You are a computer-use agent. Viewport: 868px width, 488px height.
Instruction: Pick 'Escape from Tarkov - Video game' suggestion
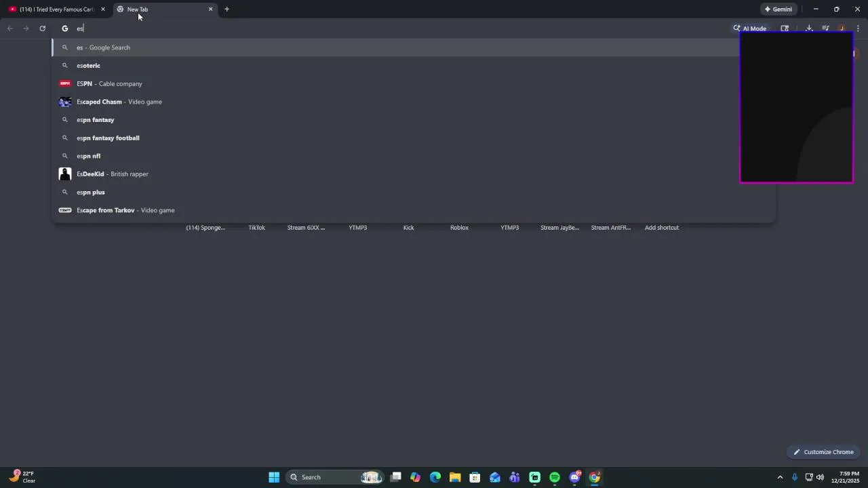tap(414, 210)
